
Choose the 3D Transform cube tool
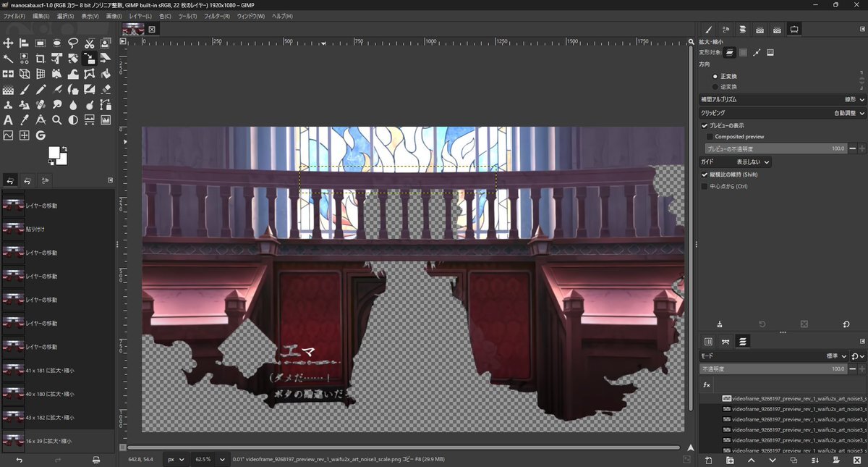click(x=25, y=74)
